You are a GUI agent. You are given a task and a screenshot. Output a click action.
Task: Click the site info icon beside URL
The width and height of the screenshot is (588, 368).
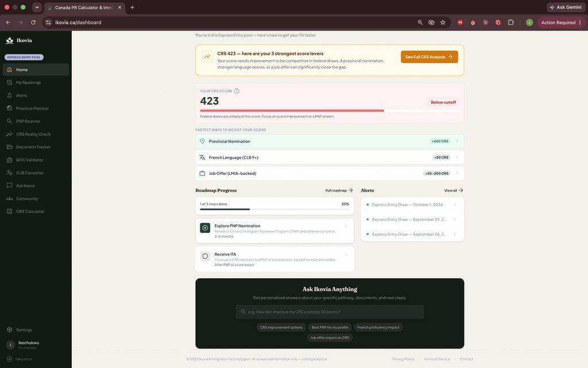tap(48, 22)
